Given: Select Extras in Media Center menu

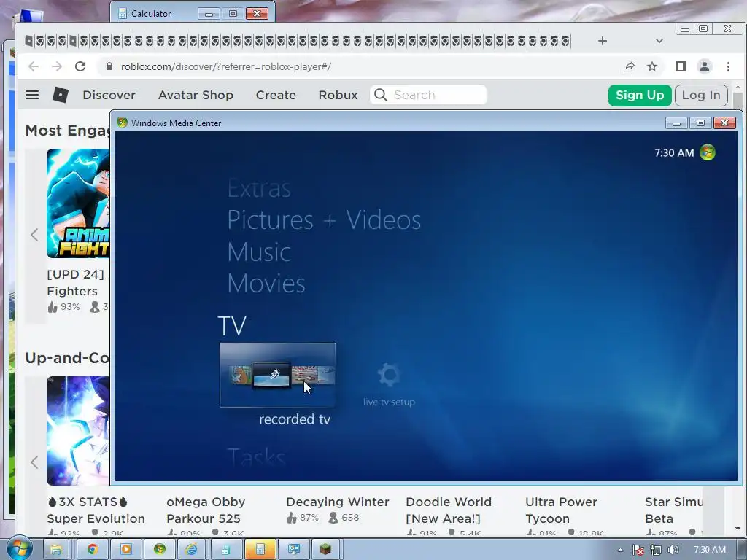Looking at the screenshot, I should click(259, 189).
